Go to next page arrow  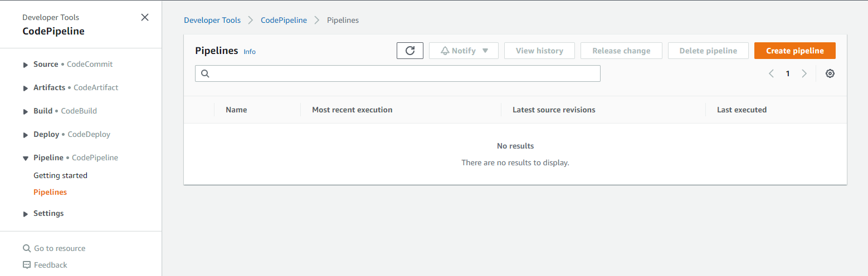(x=804, y=73)
